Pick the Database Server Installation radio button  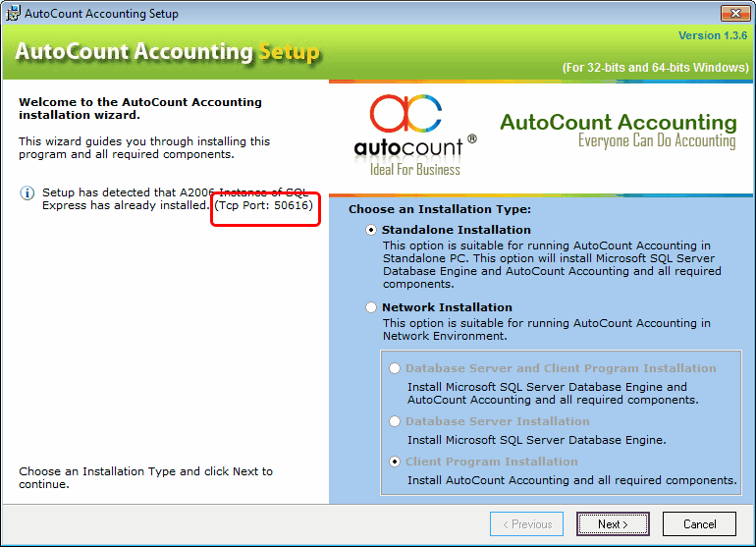click(395, 421)
